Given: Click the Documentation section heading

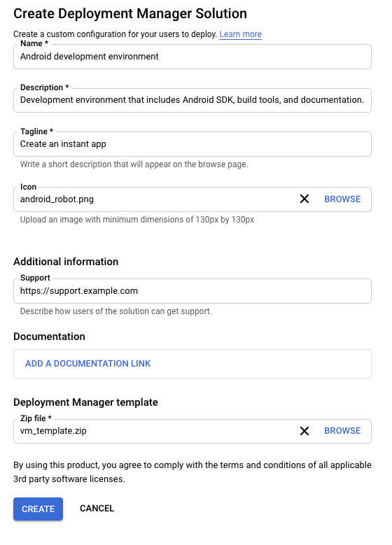Looking at the screenshot, I should [x=50, y=337].
